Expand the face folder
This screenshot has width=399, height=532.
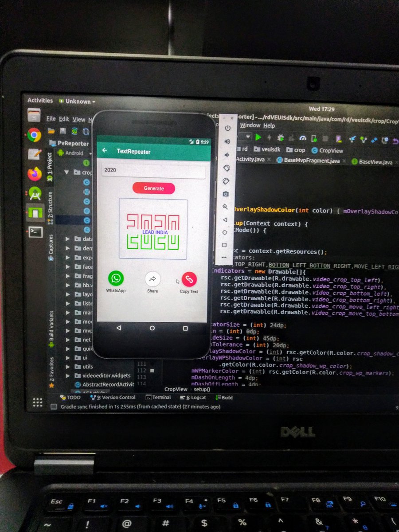click(68, 267)
